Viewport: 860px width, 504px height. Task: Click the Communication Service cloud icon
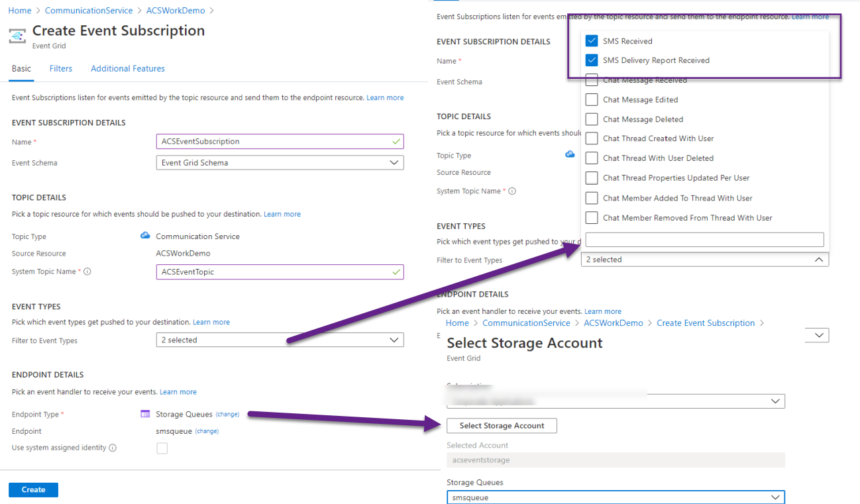(145, 236)
